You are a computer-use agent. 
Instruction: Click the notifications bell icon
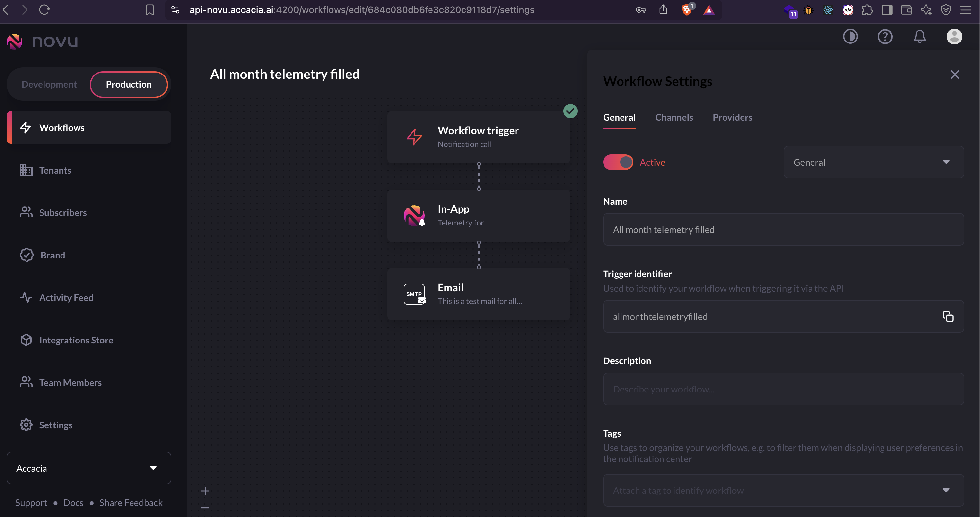click(919, 37)
